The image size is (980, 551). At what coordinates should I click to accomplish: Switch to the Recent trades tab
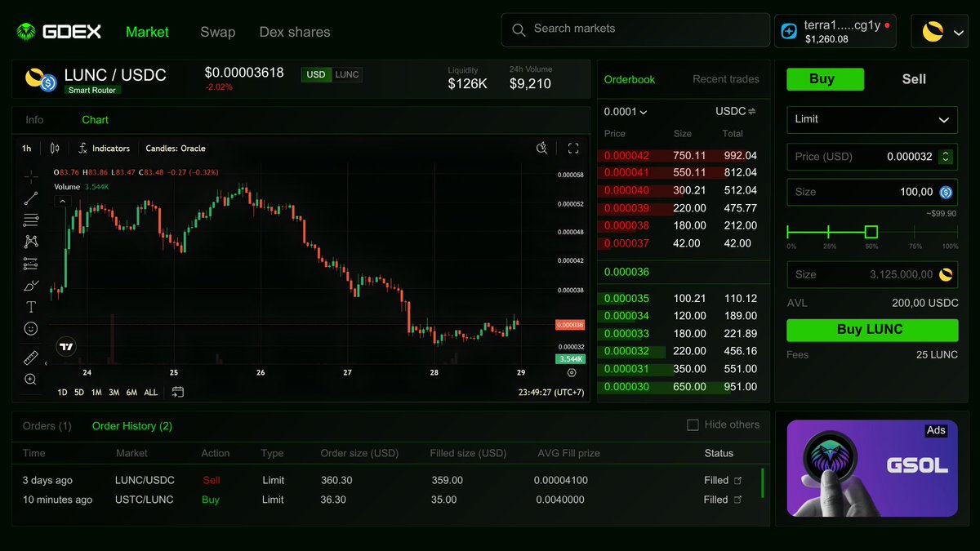click(726, 79)
